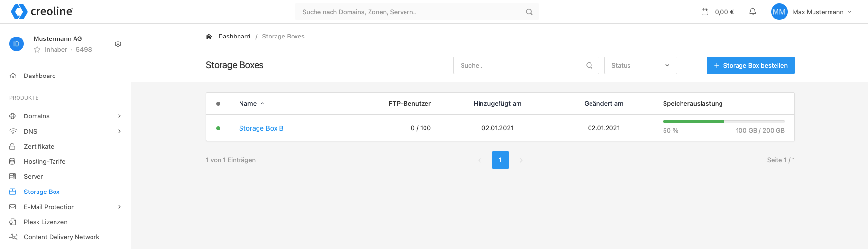Image resolution: width=868 pixels, height=249 pixels.
Task: Open the Storage Box B link
Action: [x=261, y=128]
